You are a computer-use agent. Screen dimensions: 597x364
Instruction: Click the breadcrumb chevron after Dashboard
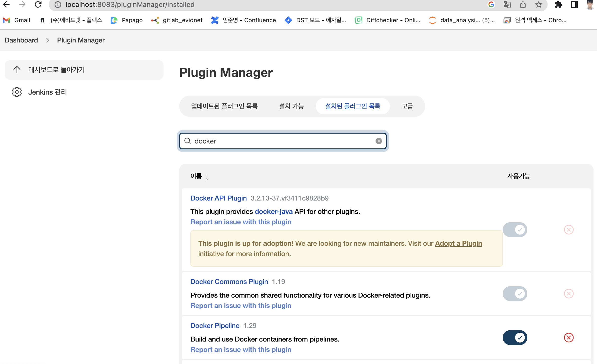[x=47, y=40]
